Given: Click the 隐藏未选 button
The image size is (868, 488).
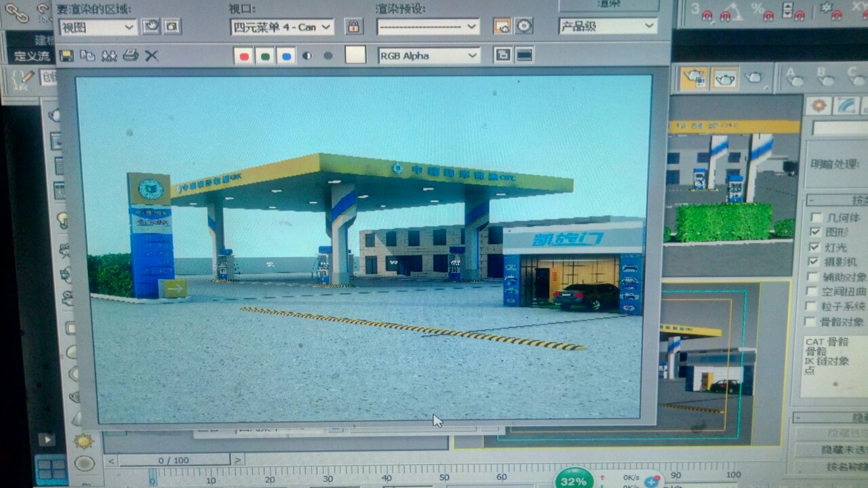Looking at the screenshot, I should [x=833, y=449].
